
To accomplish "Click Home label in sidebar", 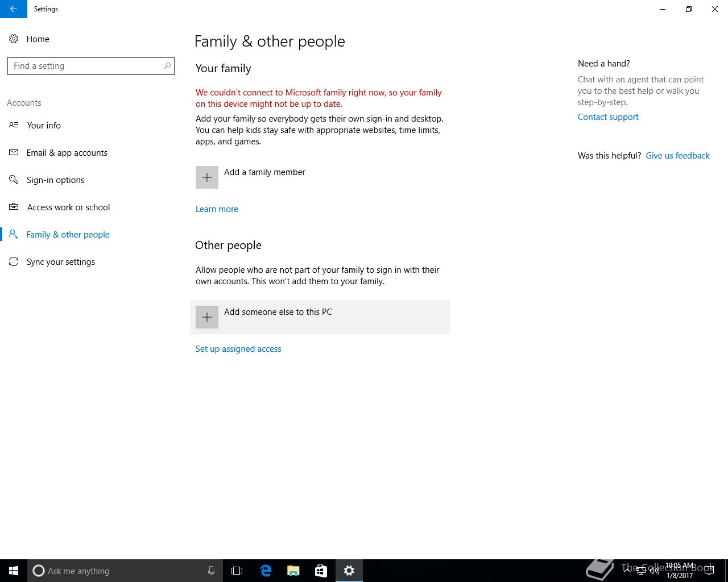I will pos(38,39).
